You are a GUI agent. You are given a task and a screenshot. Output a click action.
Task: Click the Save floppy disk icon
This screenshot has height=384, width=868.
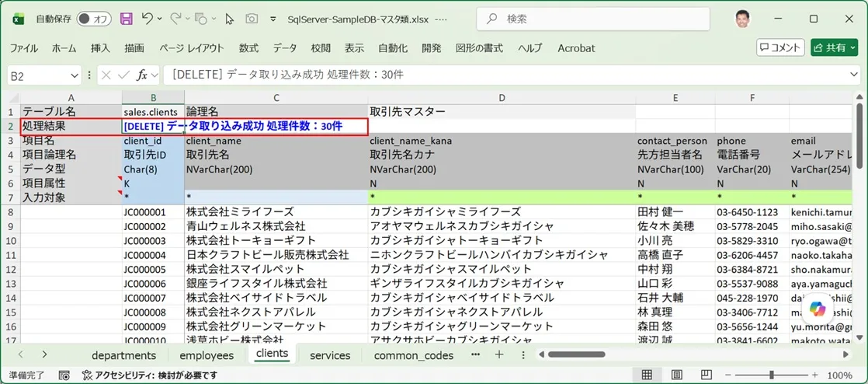(127, 19)
